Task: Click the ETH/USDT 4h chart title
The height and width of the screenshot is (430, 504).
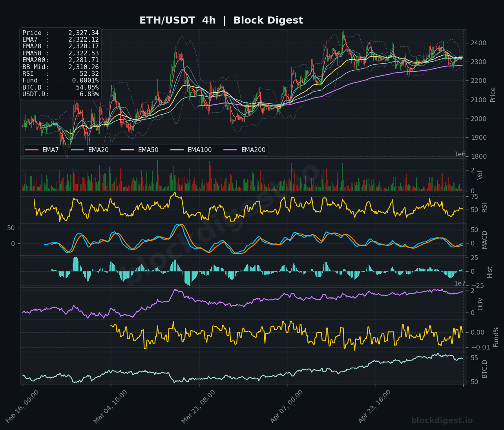Action: tap(221, 20)
